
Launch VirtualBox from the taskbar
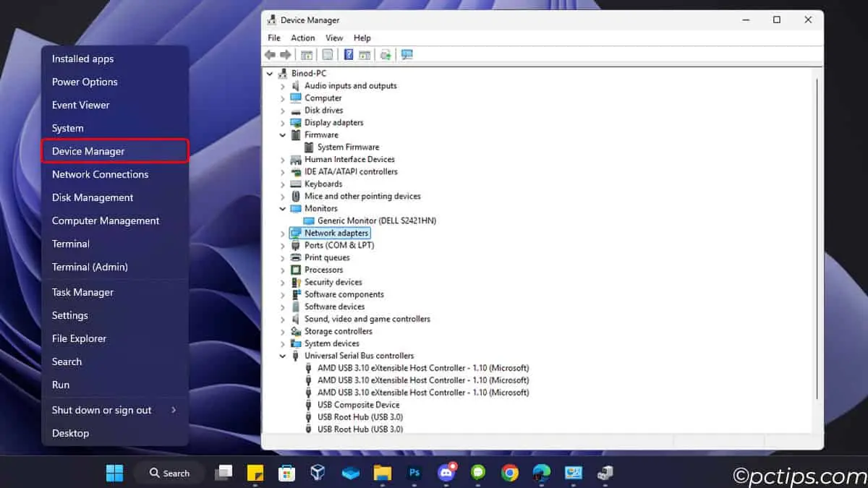tap(318, 473)
